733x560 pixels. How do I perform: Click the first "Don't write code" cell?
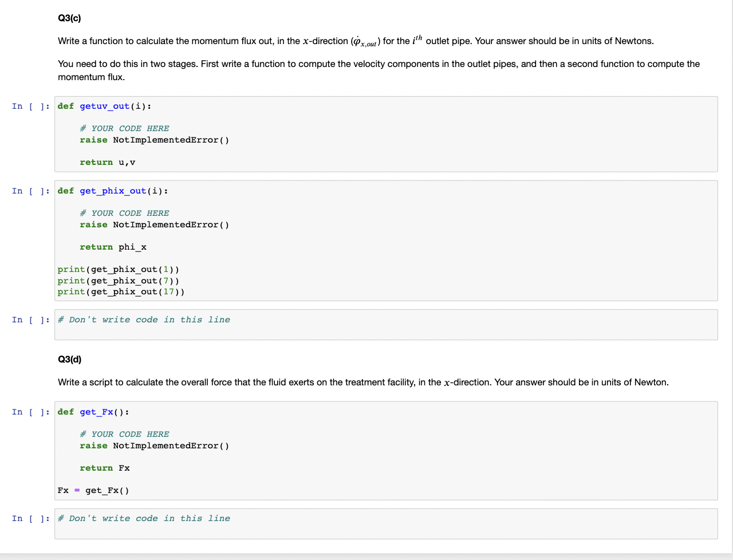[386, 325]
